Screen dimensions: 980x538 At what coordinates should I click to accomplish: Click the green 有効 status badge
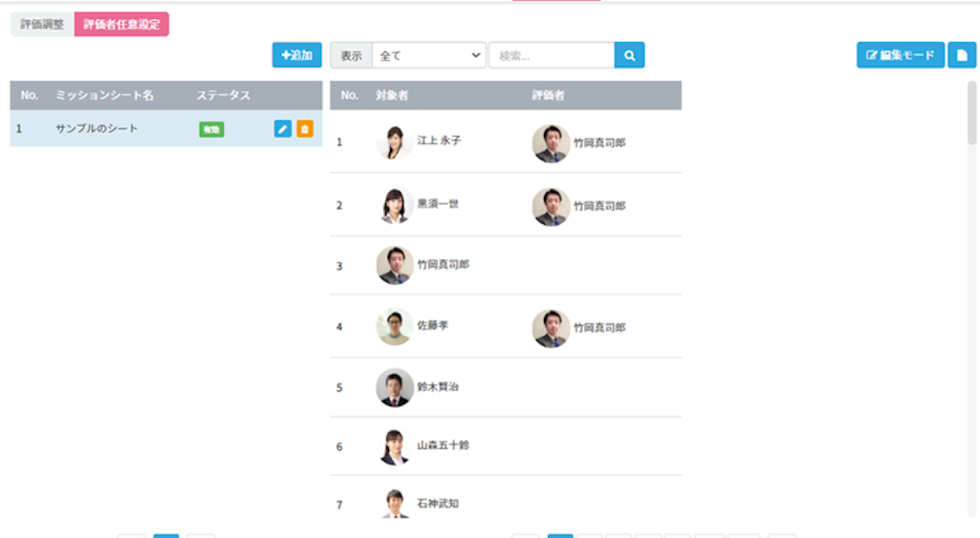click(x=211, y=129)
